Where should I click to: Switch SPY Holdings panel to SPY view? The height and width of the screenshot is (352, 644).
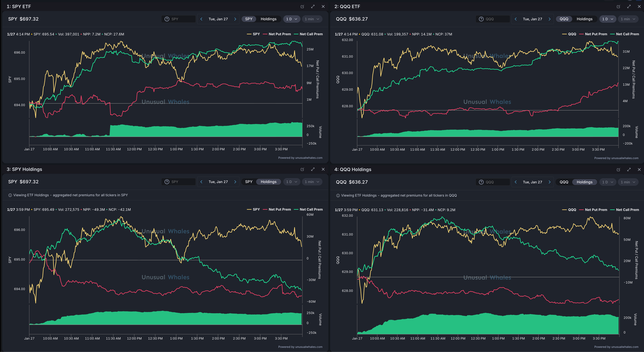[x=249, y=182]
